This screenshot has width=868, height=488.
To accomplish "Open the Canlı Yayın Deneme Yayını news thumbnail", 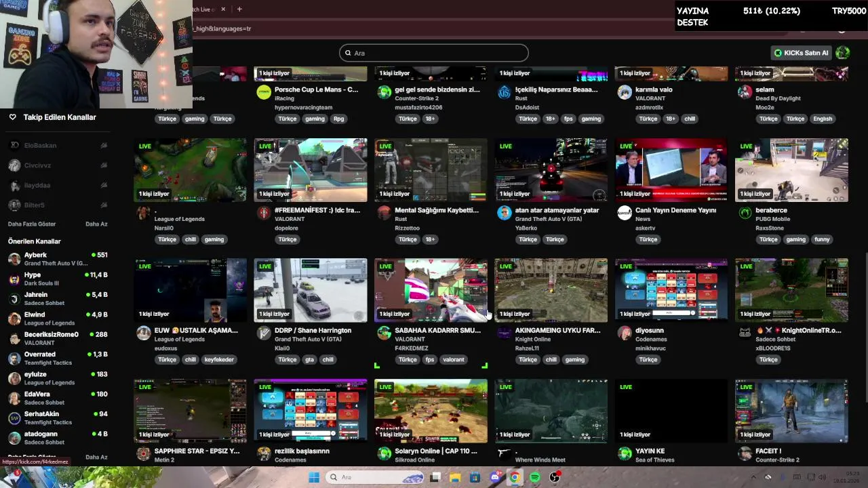I will [x=671, y=170].
